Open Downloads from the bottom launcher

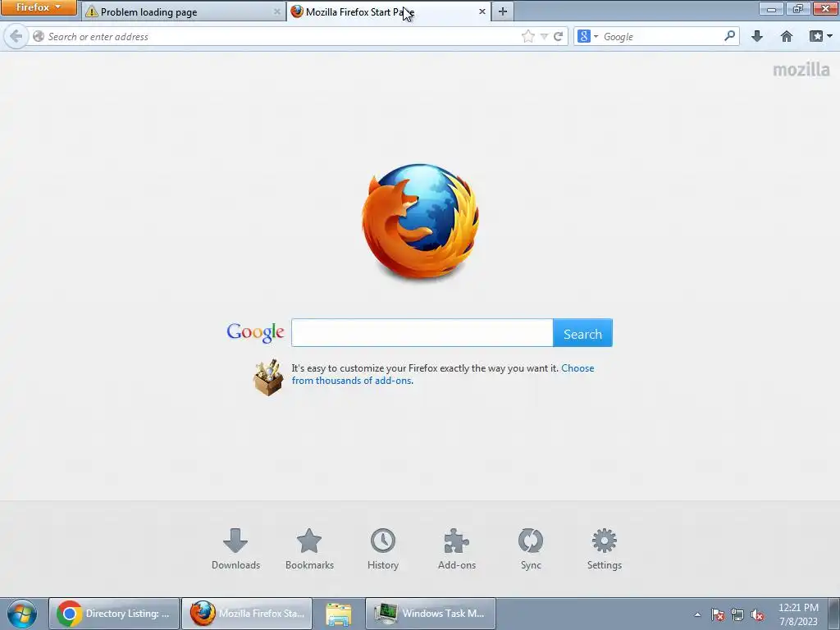click(x=235, y=549)
